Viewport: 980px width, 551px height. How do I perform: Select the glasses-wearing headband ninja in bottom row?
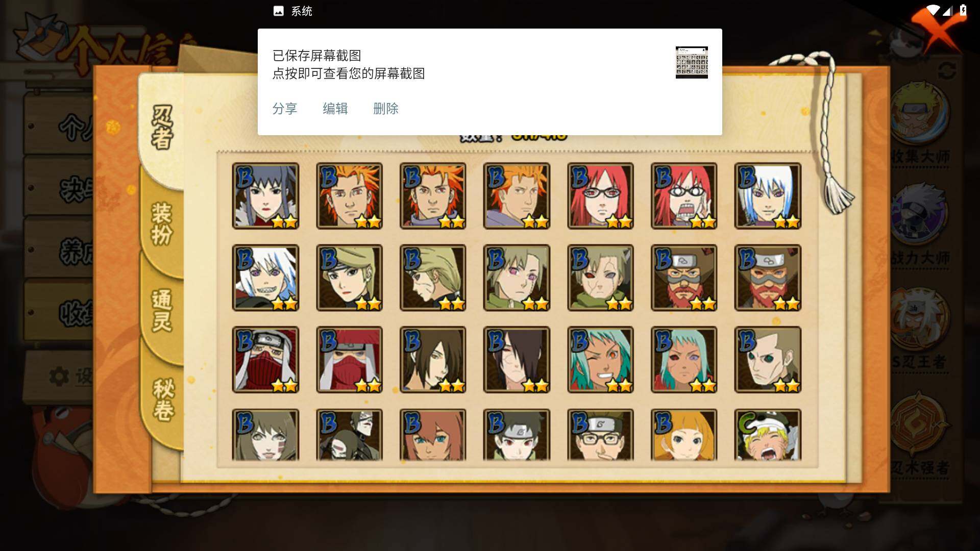pos(600,435)
